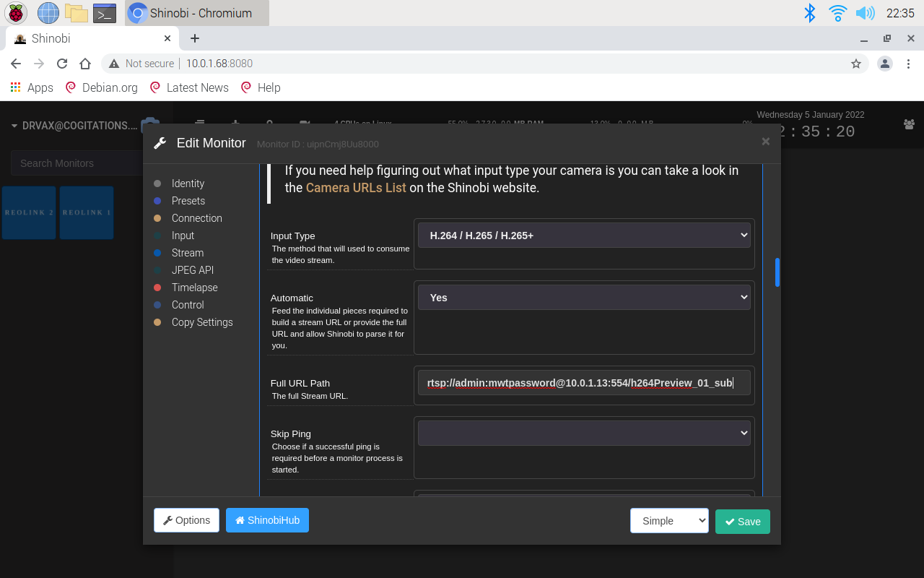The image size is (924, 578).
Task: Open the volume speaker tray icon
Action: [x=865, y=12]
